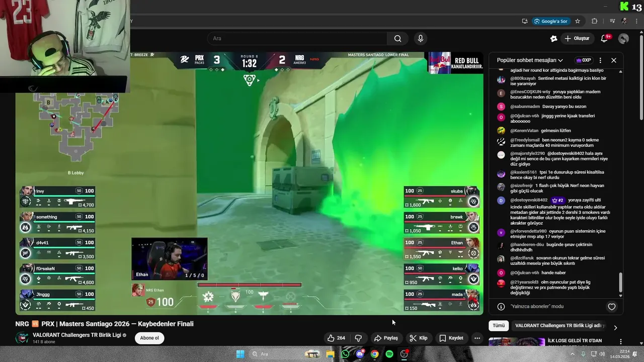Click the taskbar volume icon
Image resolution: width=644 pixels, height=362 pixels.
pos(602,354)
